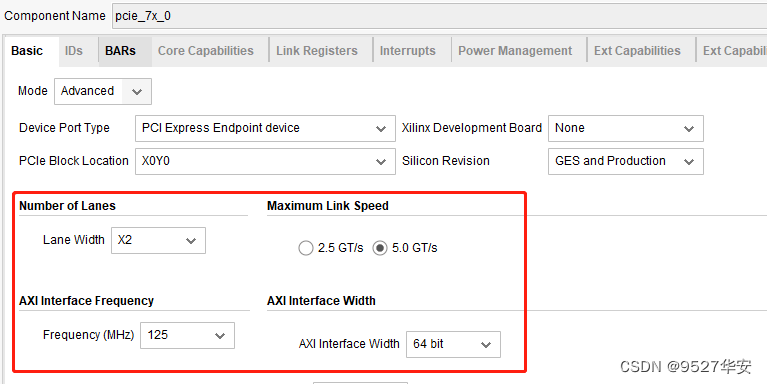Open the Mode dropdown showing Advanced
767x384 pixels.
point(103,91)
